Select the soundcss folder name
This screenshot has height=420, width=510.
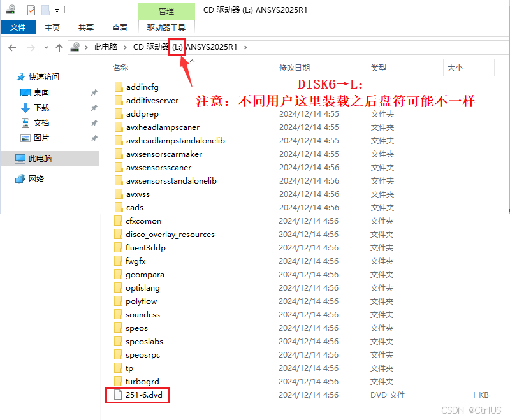(x=143, y=315)
